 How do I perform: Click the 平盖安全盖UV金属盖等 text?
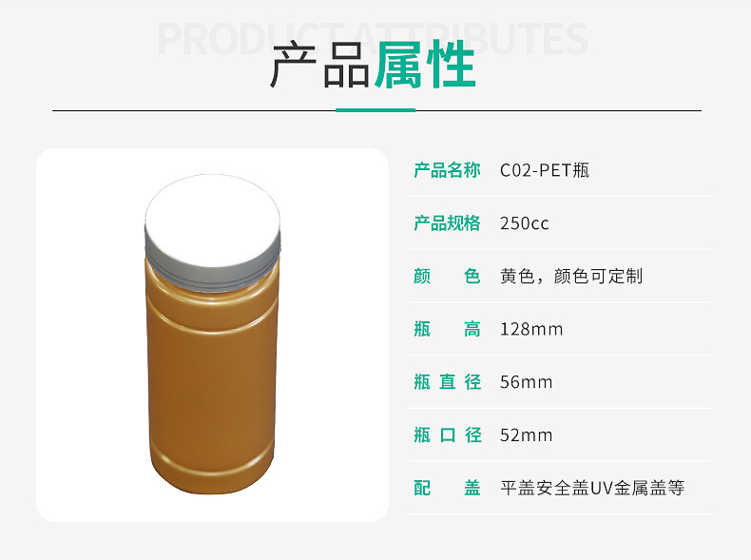point(592,488)
